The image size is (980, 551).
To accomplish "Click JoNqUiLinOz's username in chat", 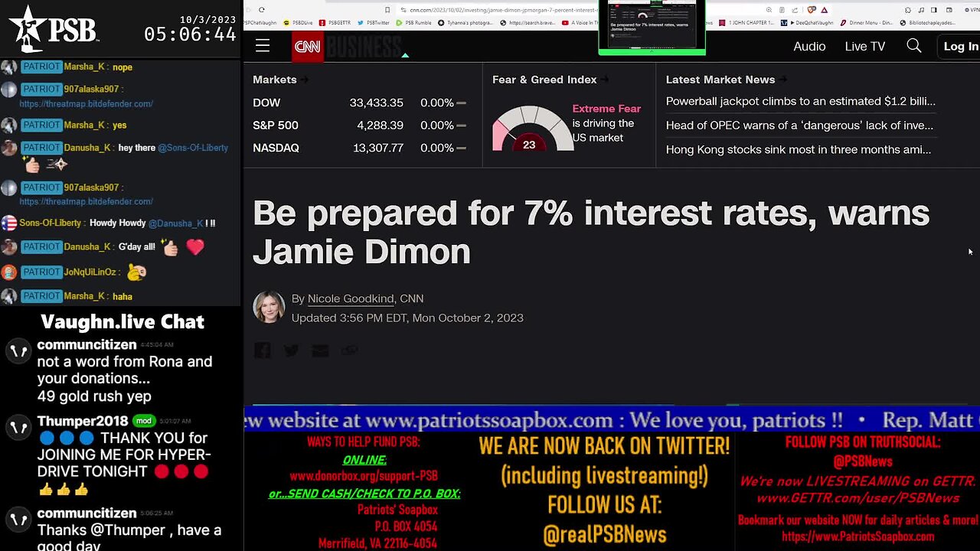I will point(90,272).
